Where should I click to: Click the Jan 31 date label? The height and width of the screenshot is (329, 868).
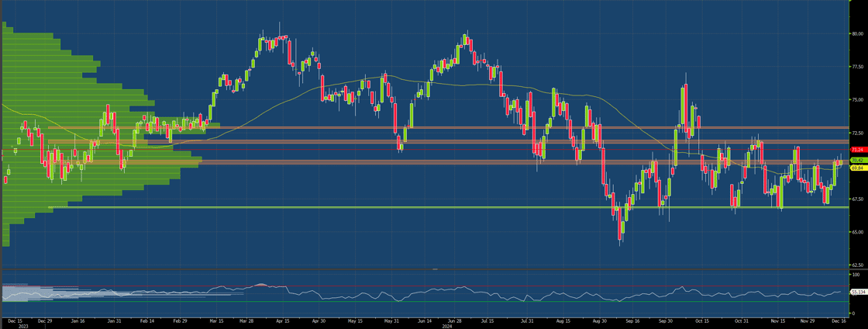click(x=113, y=320)
